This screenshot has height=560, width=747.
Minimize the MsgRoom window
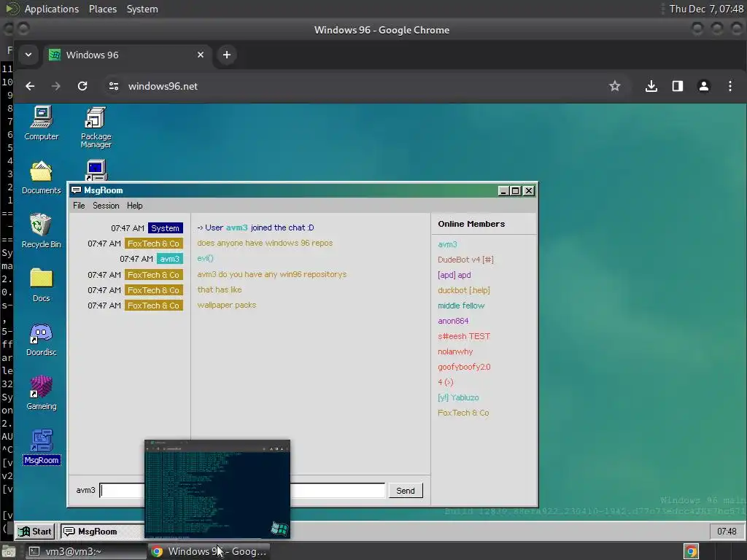pos(503,191)
